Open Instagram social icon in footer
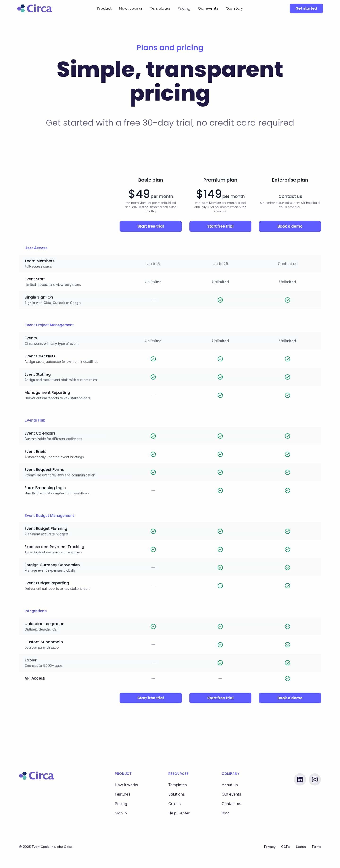The width and height of the screenshot is (340, 868). 314,779
